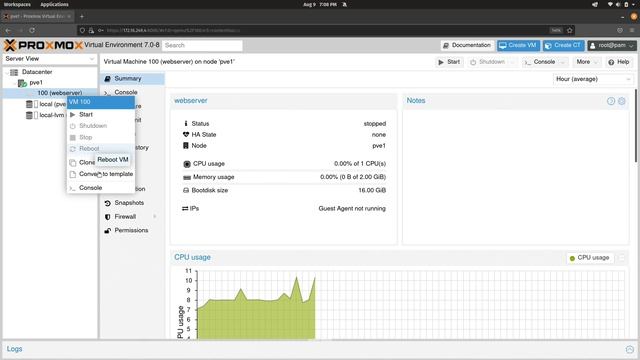The height and width of the screenshot is (360, 640).
Task: Collapse the pve1 tree node
Action: 15,83
